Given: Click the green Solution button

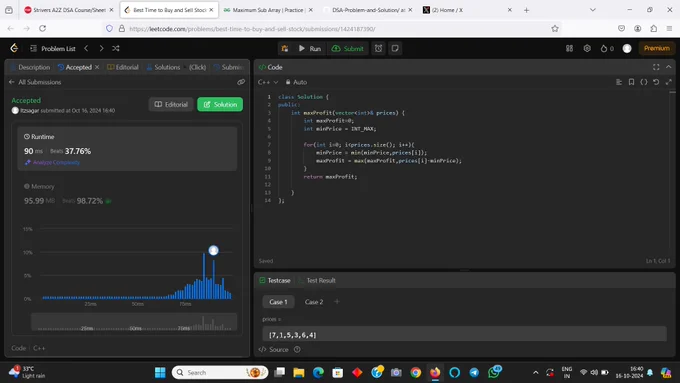Looking at the screenshot, I should [x=220, y=105].
